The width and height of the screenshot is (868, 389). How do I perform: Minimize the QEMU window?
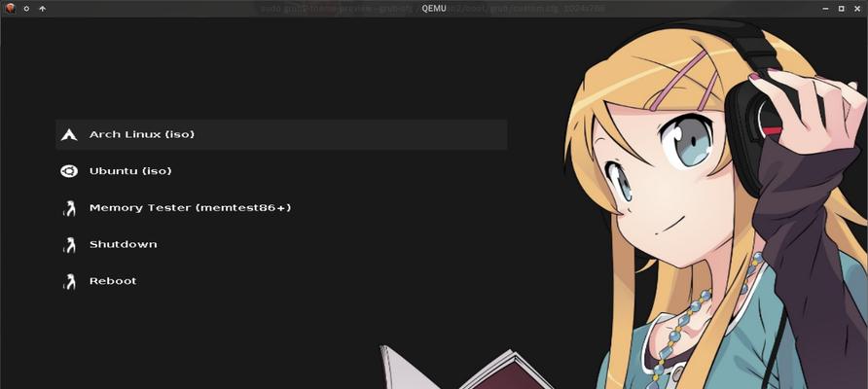tap(825, 9)
